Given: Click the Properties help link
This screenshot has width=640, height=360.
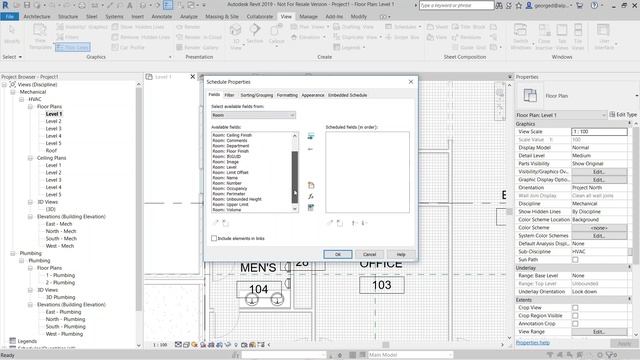Looking at the screenshot, I should [x=533, y=342].
